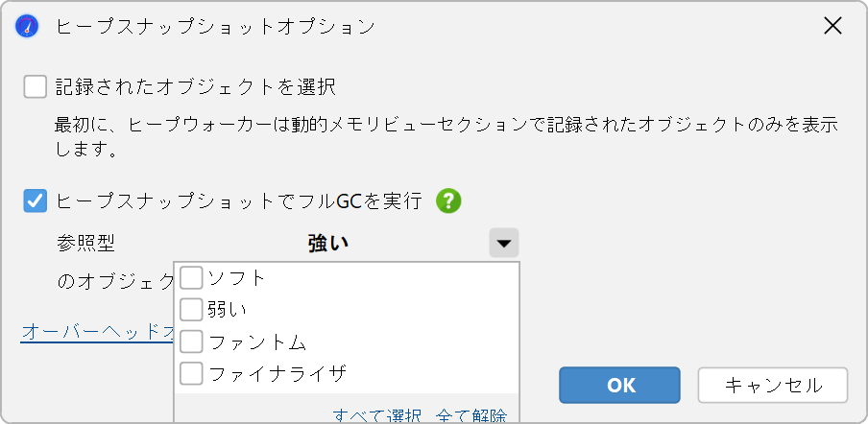The image size is (868, 424).
Task: Click the JProfiler gauge icon in title bar
Action: (27, 27)
